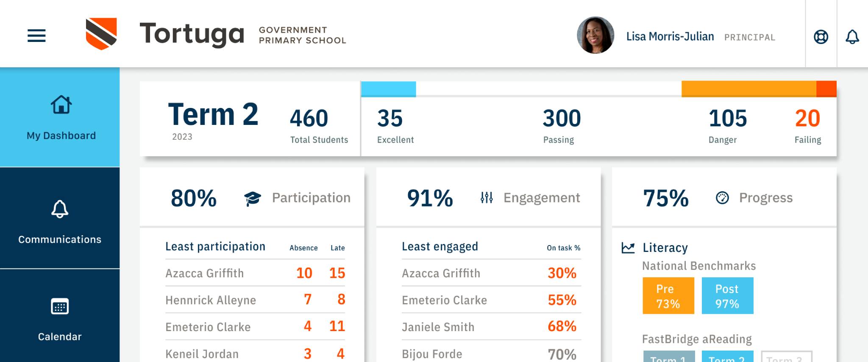Click the Engagement sliders icon

487,198
